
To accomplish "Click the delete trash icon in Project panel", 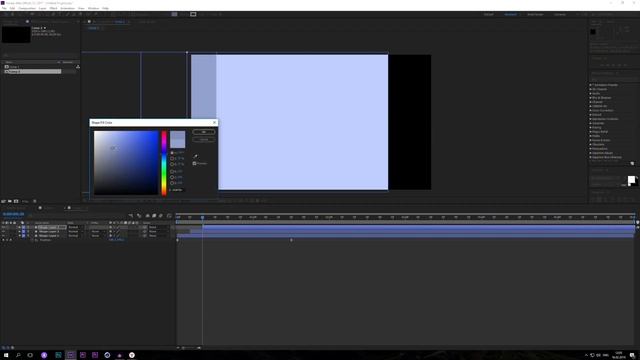I will (x=35, y=201).
